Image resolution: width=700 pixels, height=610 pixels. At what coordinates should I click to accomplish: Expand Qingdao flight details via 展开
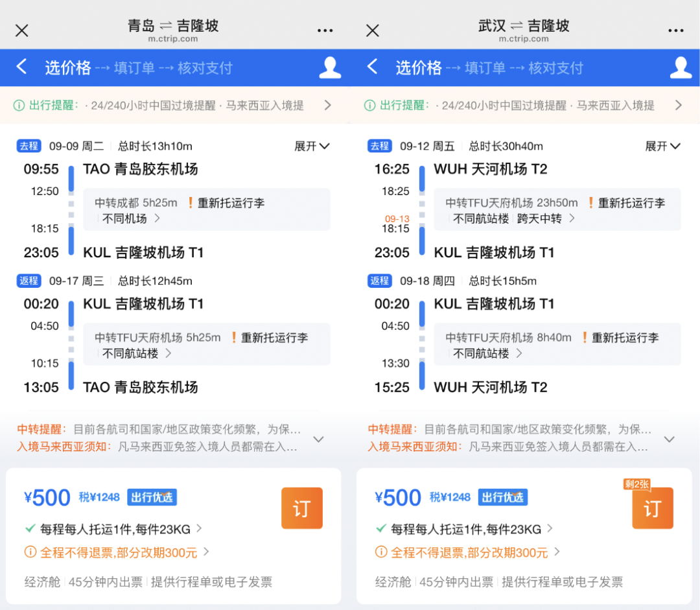311,146
